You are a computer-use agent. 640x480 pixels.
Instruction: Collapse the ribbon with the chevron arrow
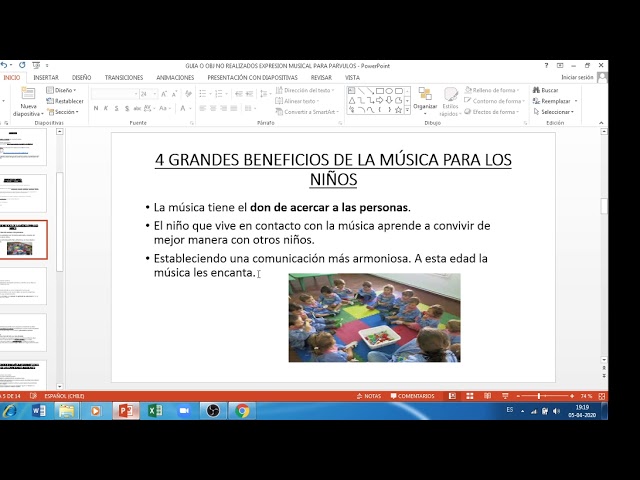(x=601, y=123)
